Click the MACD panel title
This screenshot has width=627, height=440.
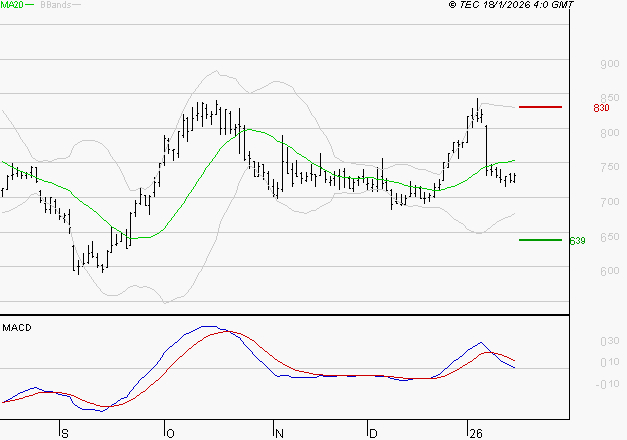click(17, 328)
